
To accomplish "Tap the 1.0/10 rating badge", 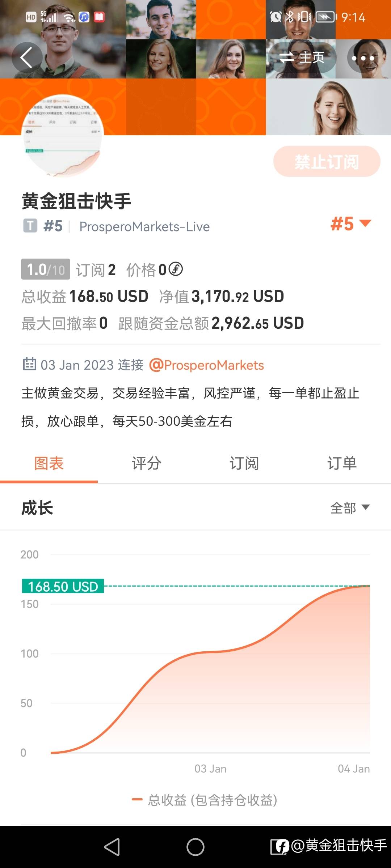I will [46, 269].
